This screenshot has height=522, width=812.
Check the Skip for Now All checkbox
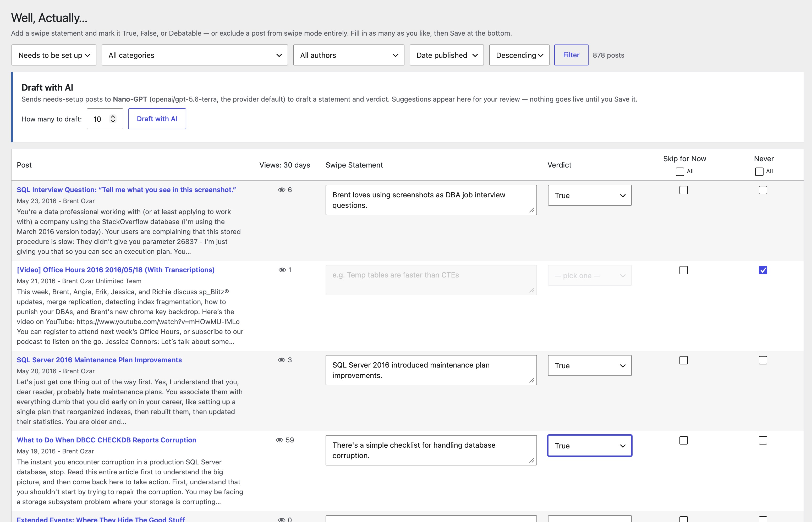(x=680, y=171)
